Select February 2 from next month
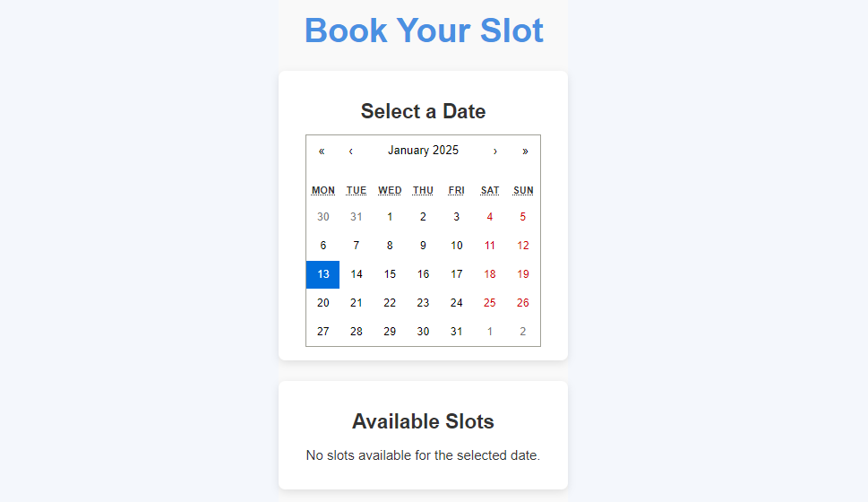 click(523, 332)
